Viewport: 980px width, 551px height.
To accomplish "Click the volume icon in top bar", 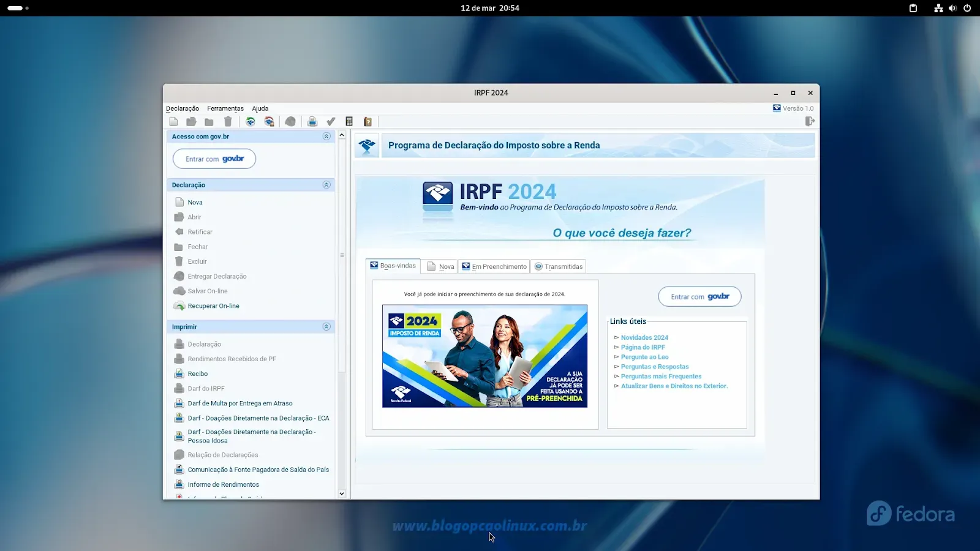I will click(x=952, y=8).
